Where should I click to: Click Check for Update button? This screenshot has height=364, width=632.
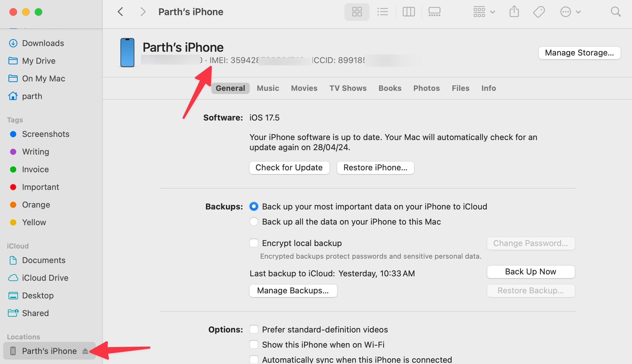click(x=289, y=167)
